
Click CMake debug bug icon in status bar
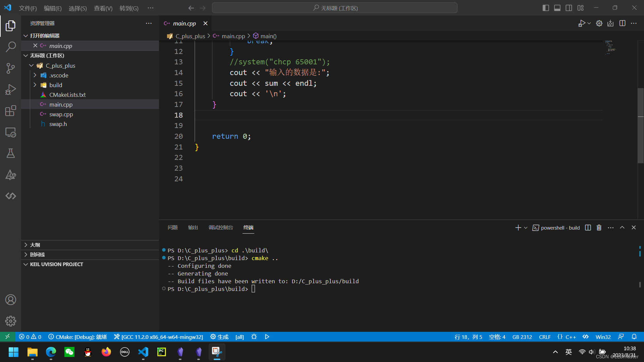pyautogui.click(x=254, y=337)
